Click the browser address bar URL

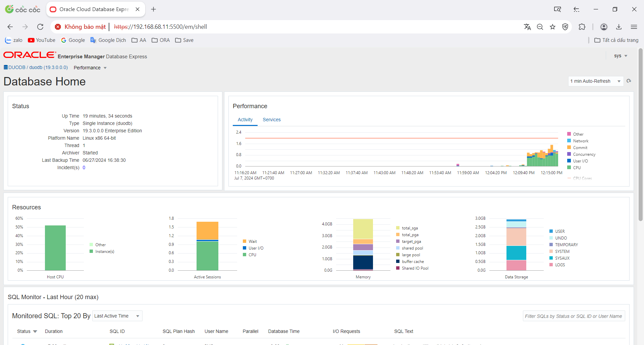160,27
